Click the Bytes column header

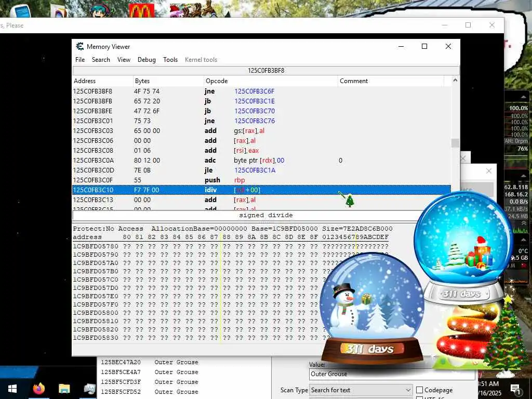168,81
